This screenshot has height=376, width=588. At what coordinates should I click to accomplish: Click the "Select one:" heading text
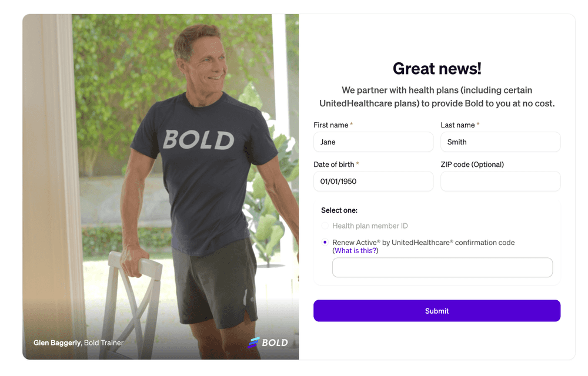coord(339,210)
